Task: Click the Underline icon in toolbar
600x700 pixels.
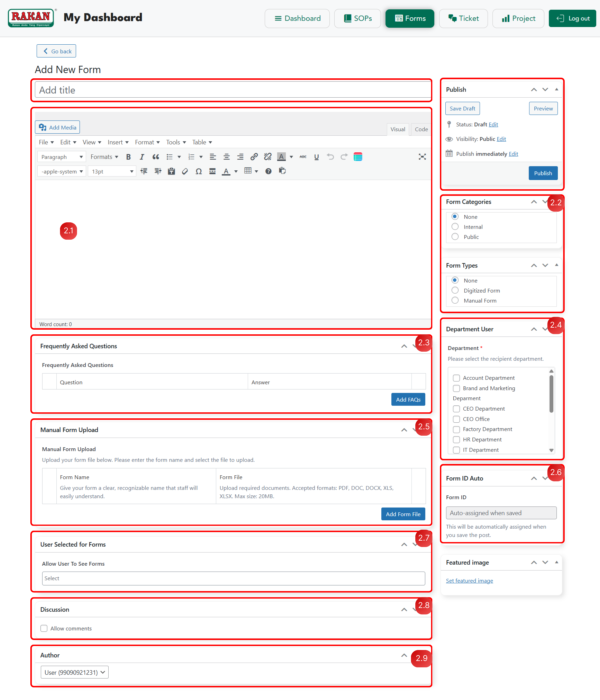Action: (x=316, y=157)
